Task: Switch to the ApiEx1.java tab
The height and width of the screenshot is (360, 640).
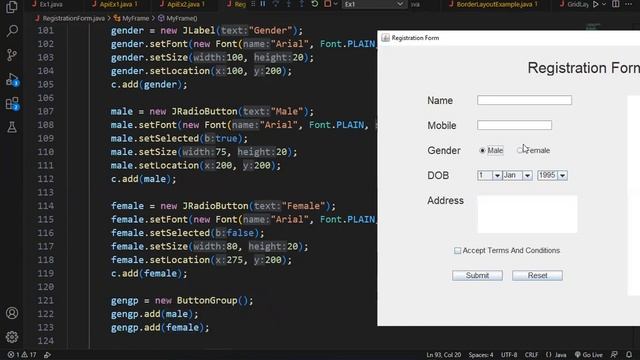Action: coord(116,4)
